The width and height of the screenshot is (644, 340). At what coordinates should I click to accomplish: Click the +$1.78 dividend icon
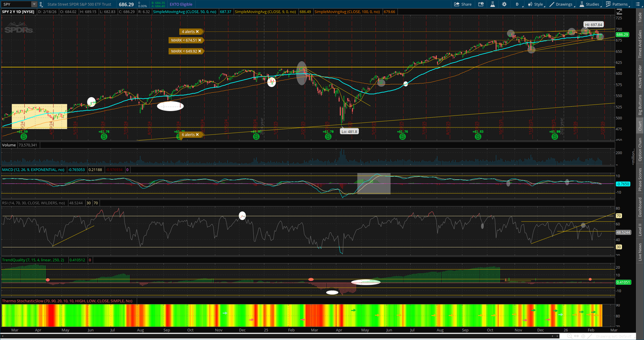click(x=329, y=136)
